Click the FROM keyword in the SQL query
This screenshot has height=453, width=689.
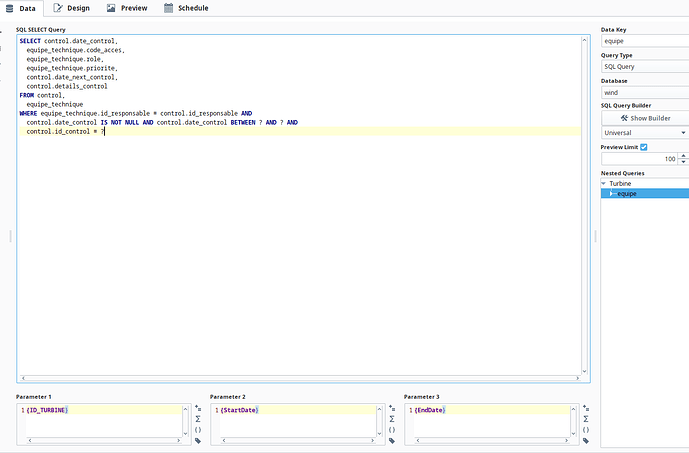[26, 95]
